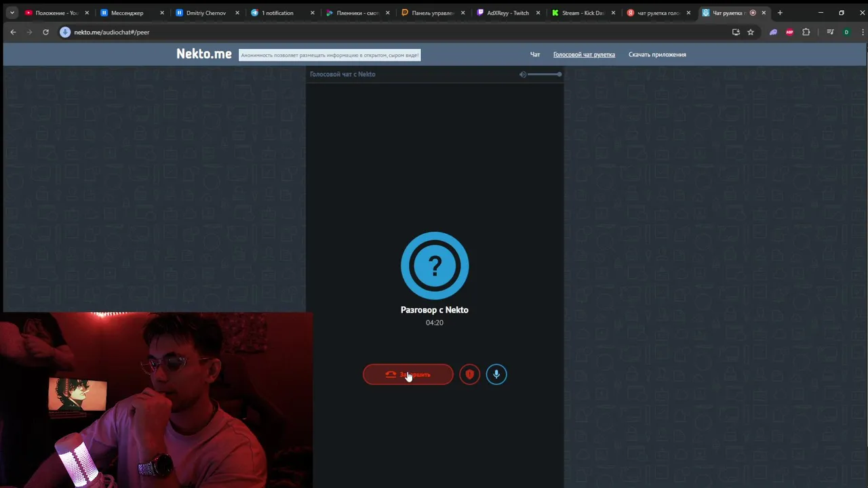This screenshot has height=488, width=868.
Task: Click the Nekto.me logo
Action: coord(204,54)
